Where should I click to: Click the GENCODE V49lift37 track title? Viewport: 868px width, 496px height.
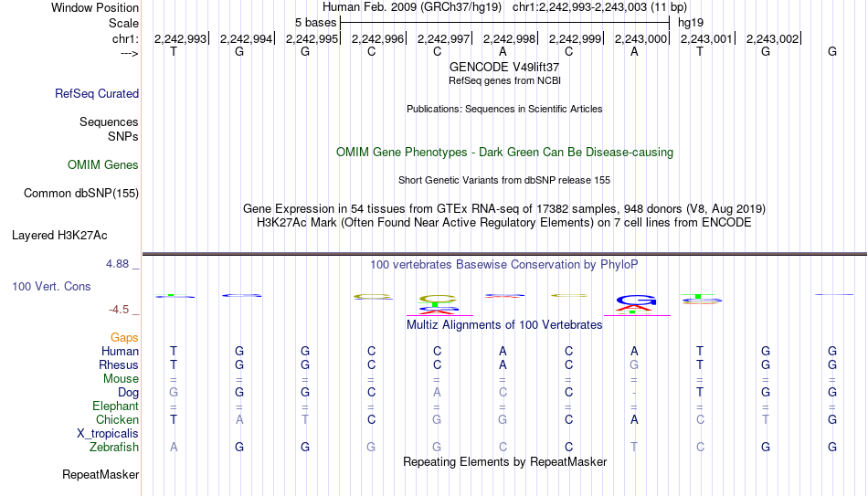[504, 67]
